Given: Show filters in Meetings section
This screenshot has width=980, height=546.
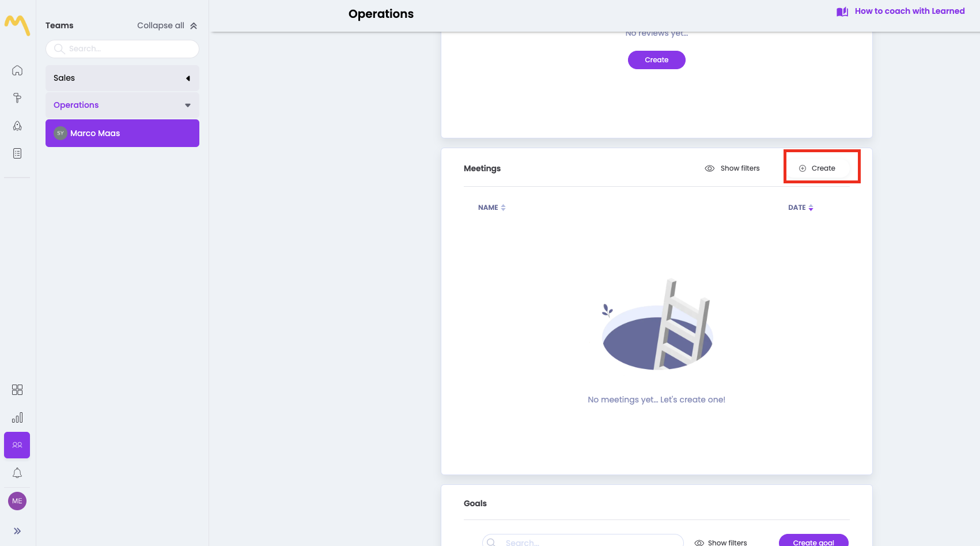Looking at the screenshot, I should coord(732,168).
